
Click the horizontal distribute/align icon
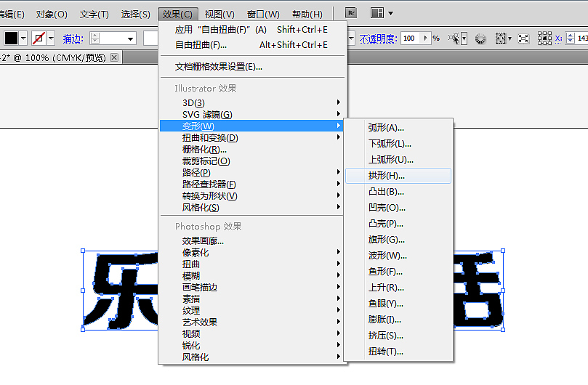(x=523, y=38)
